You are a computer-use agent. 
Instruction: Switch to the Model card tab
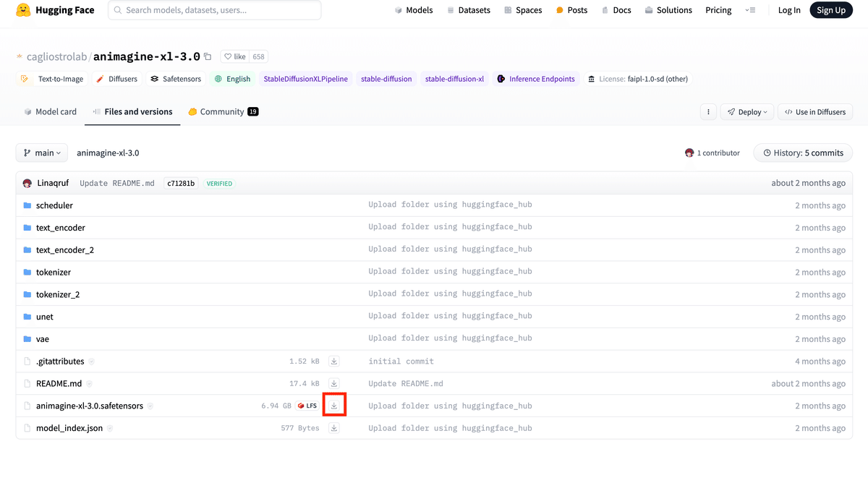point(50,112)
